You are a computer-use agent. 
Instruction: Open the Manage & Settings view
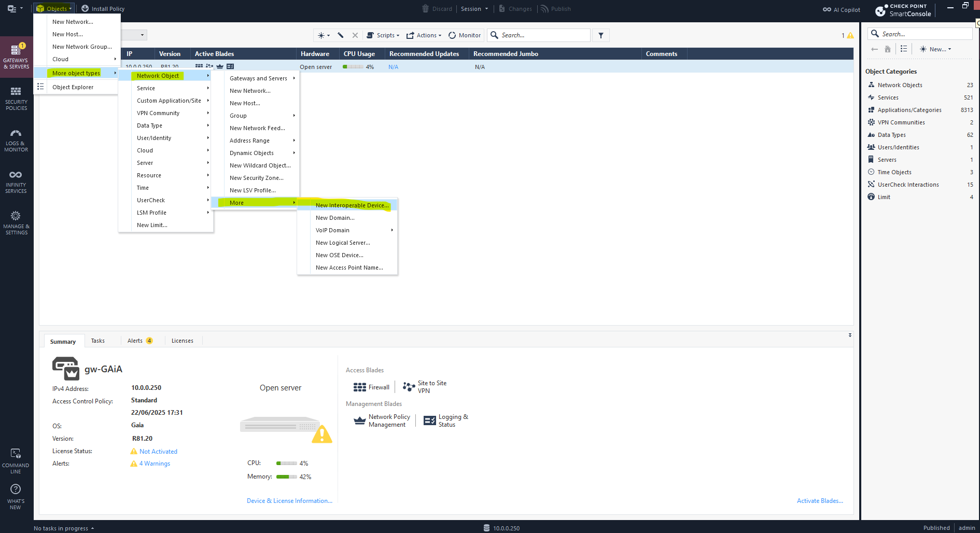click(x=17, y=223)
